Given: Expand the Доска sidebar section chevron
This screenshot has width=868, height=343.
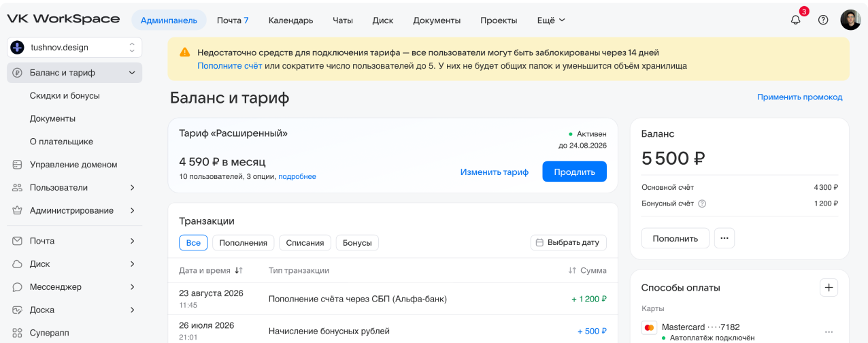Looking at the screenshot, I should pos(132,310).
